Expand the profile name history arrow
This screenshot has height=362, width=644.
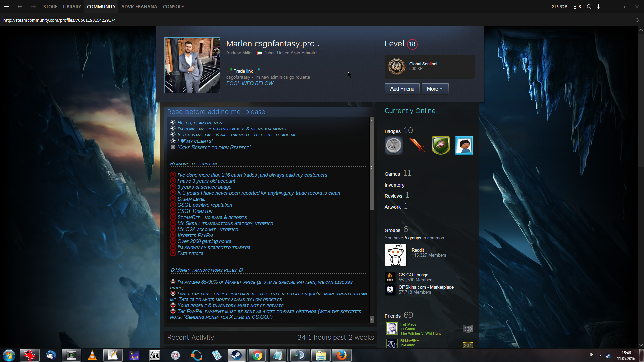pyautogui.click(x=318, y=45)
